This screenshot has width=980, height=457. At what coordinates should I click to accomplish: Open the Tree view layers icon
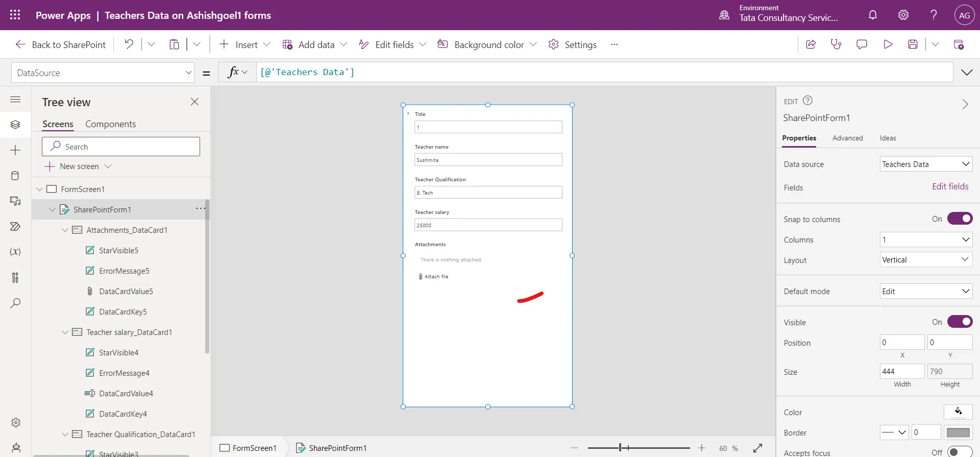coord(15,125)
